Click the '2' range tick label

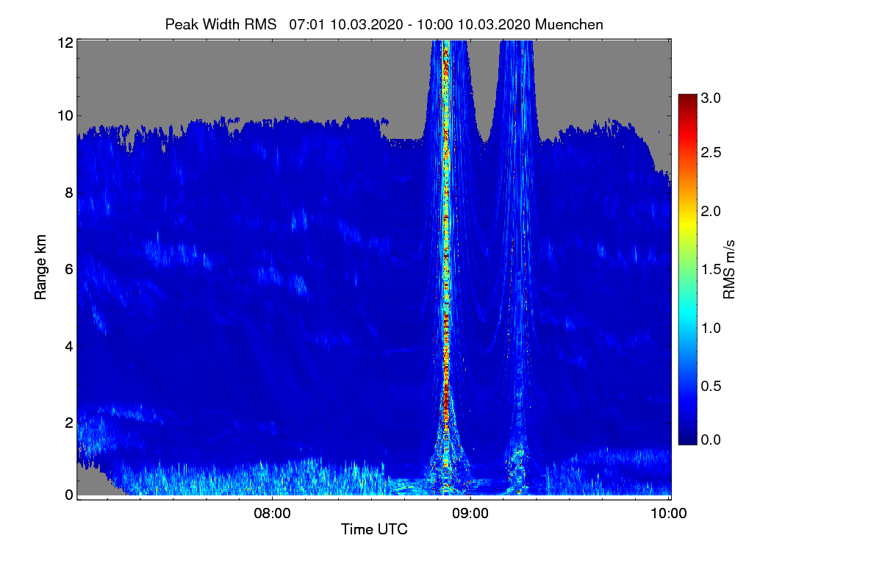(69, 422)
